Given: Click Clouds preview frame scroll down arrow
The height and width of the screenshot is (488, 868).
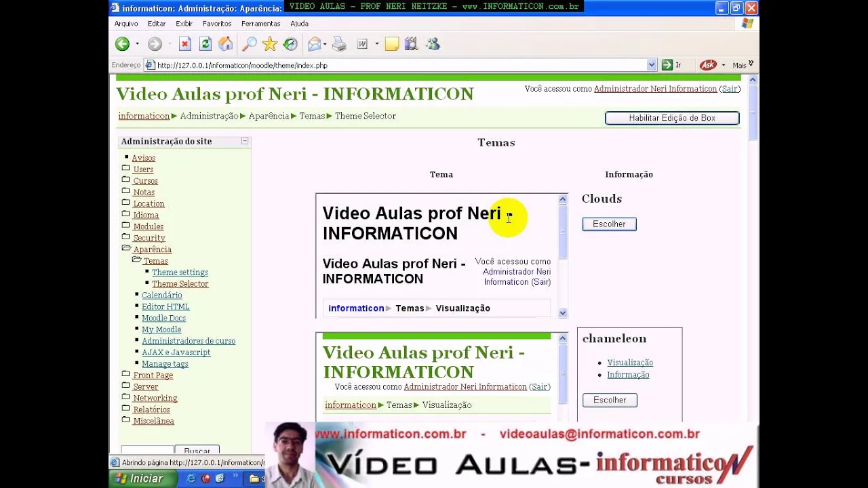Looking at the screenshot, I should click(562, 312).
